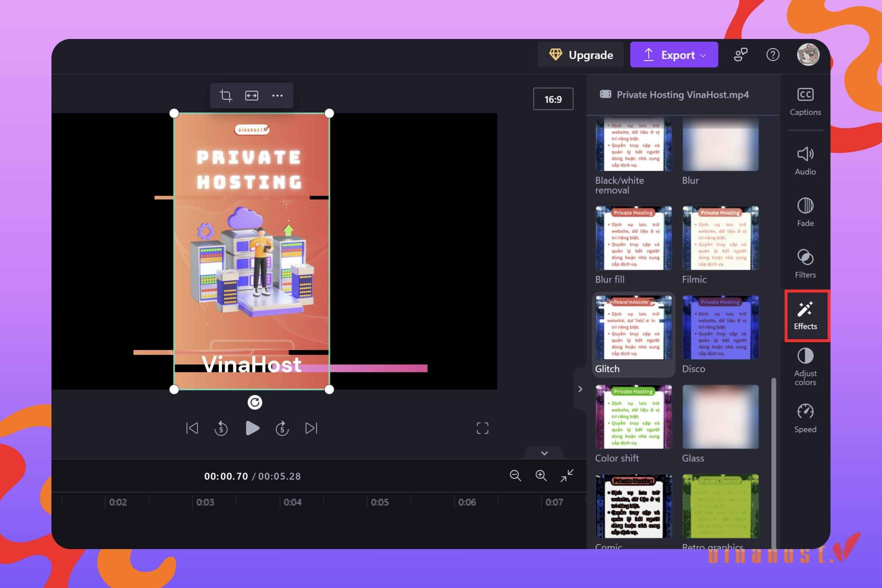This screenshot has width=882, height=588.
Task: Click the Upgrade button
Action: pyautogui.click(x=581, y=55)
